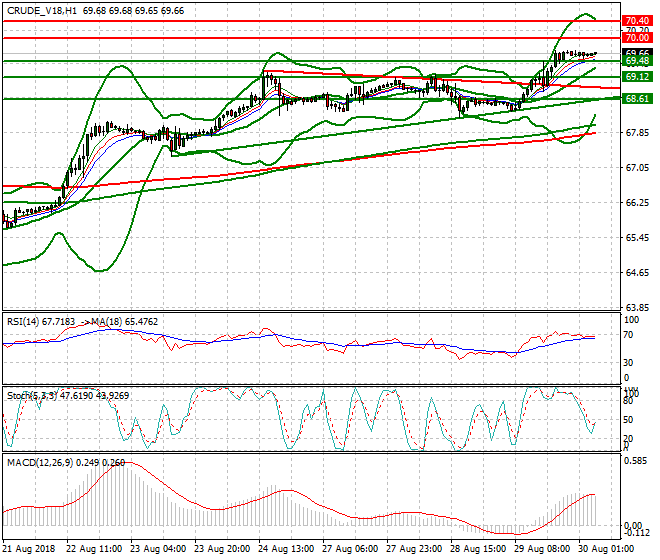660x560 pixels.
Task: Click the 23 Aug 20:00 time label
Action: click(x=222, y=549)
